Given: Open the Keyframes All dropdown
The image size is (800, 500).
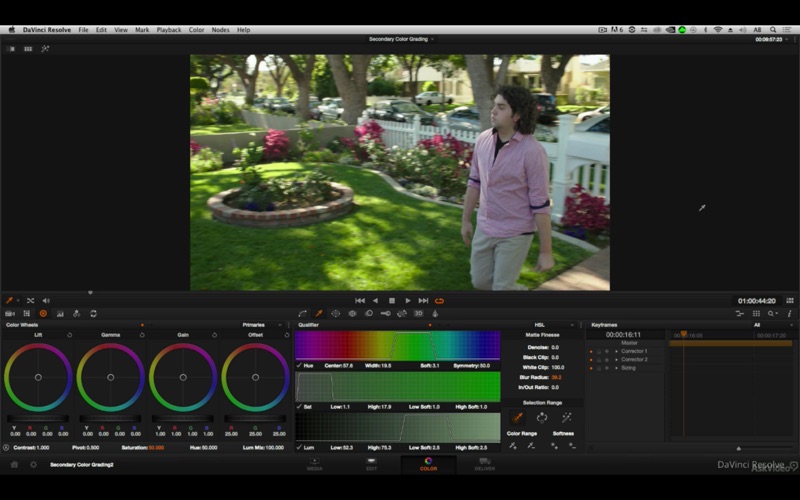Looking at the screenshot, I should (x=772, y=325).
